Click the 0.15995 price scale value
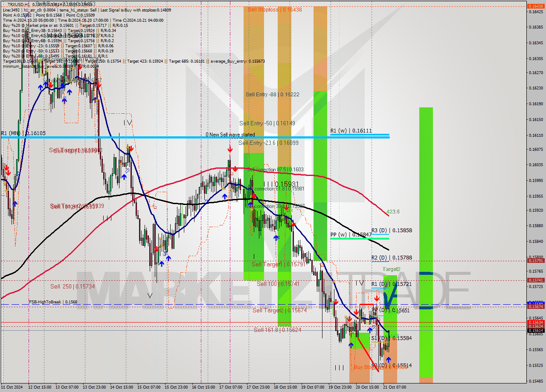Screen dimensions: 546x392 (x=535, y=181)
